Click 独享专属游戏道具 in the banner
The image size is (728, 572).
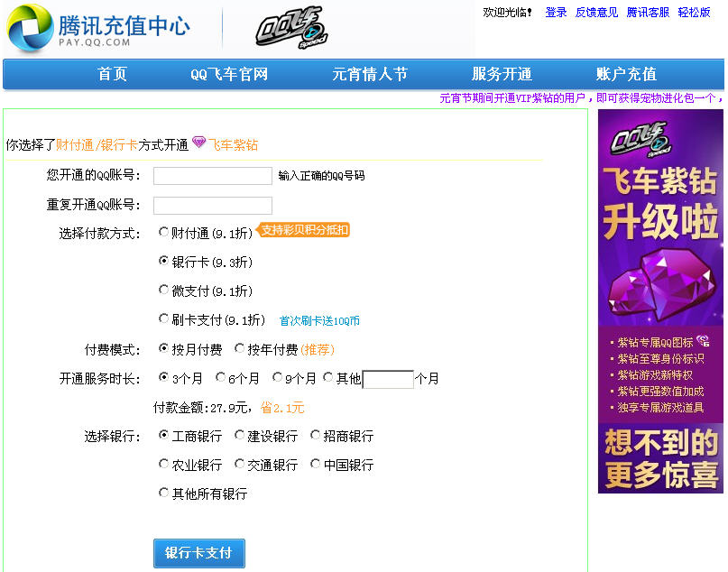pos(660,408)
